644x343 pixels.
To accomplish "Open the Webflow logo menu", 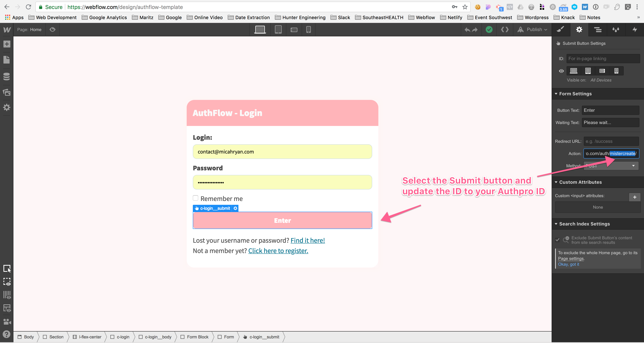I will [x=7, y=29].
